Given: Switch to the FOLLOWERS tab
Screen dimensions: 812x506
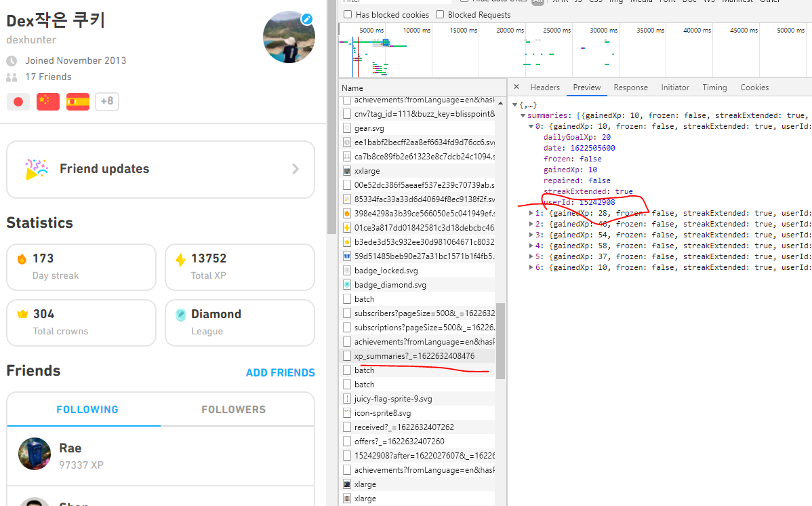Looking at the screenshot, I should (x=234, y=409).
